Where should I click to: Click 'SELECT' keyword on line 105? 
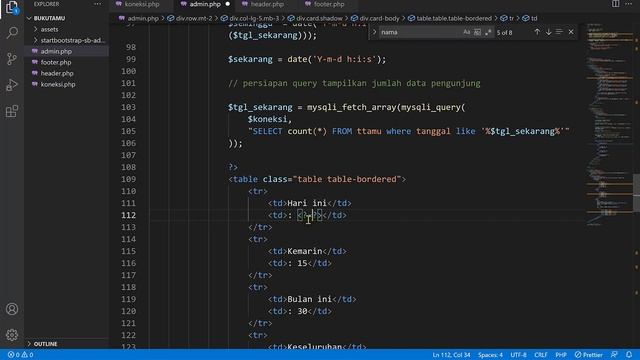click(267, 131)
